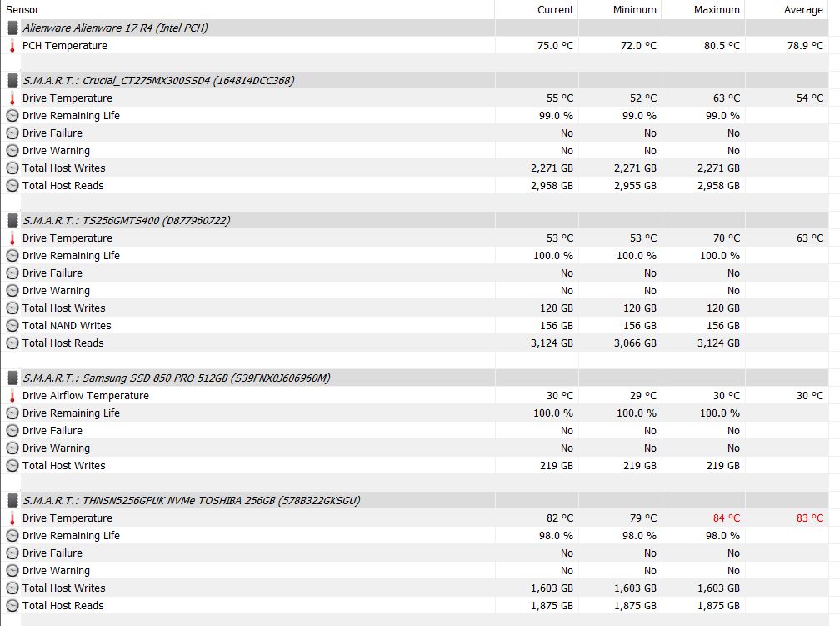
Task: Click clock icon next to Crucial Drive Remaining Life
Action: [x=12, y=116]
